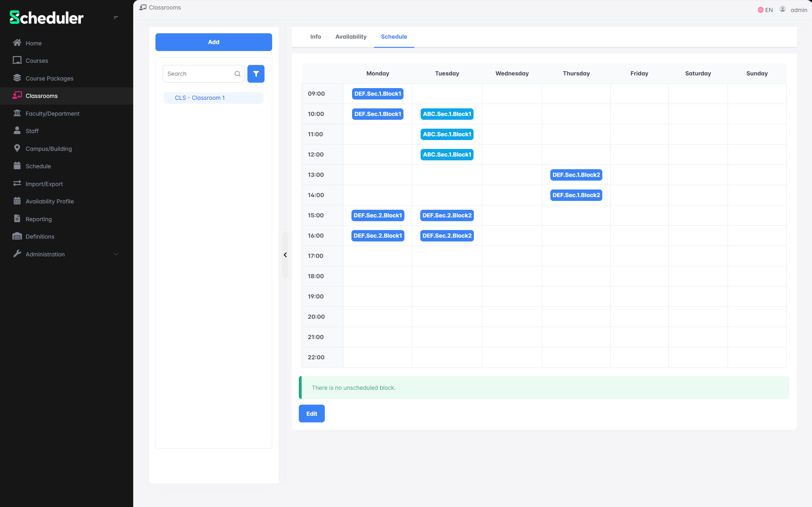Switch to the Info tab
812x507 pixels.
315,36
